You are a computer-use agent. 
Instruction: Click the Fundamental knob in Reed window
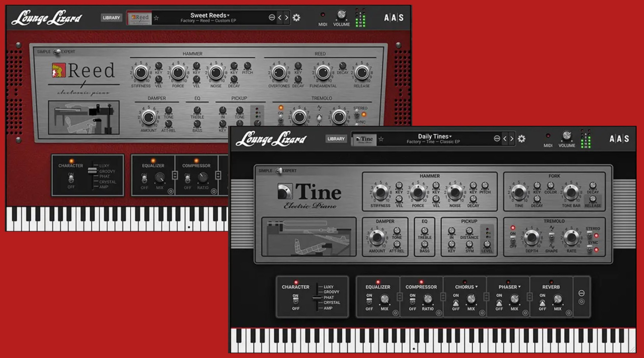point(323,72)
